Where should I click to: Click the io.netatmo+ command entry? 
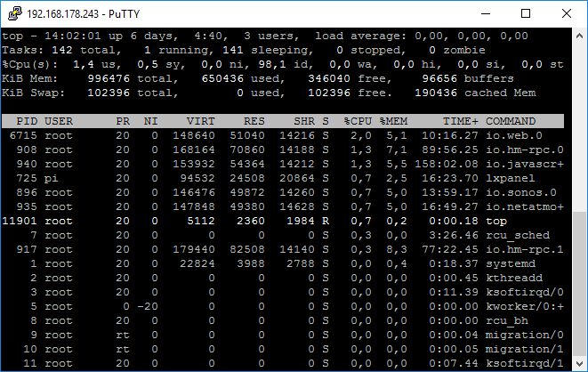525,206
